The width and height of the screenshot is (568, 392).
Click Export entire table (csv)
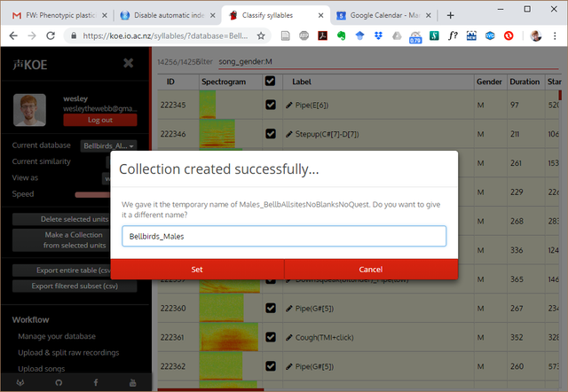(61, 270)
